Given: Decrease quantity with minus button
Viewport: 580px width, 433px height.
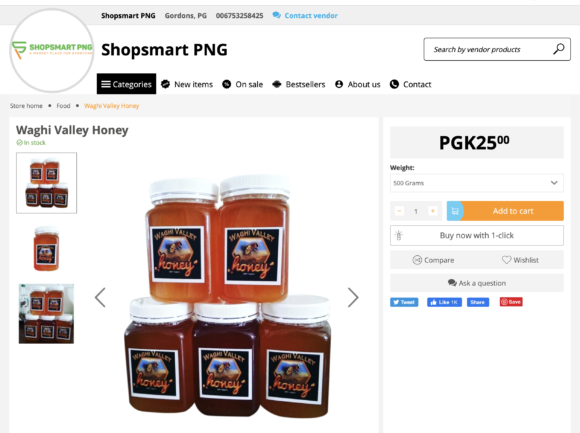Looking at the screenshot, I should tap(399, 211).
